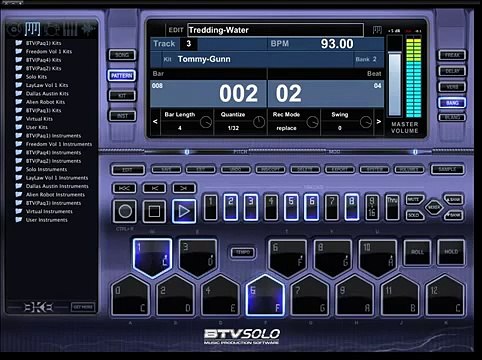Expand the Dallas Austin Kits folder

42,94
